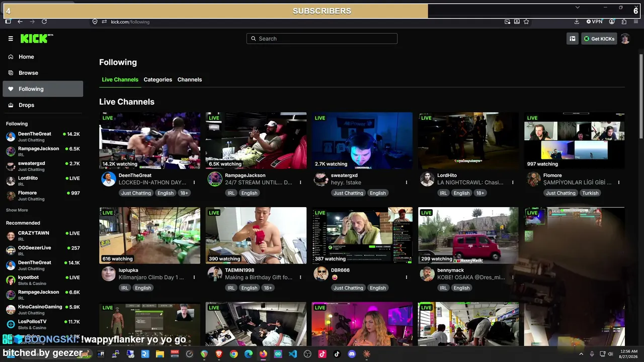Click the volume icon in system tray
The width and height of the screenshot is (644, 362).
tap(610, 354)
